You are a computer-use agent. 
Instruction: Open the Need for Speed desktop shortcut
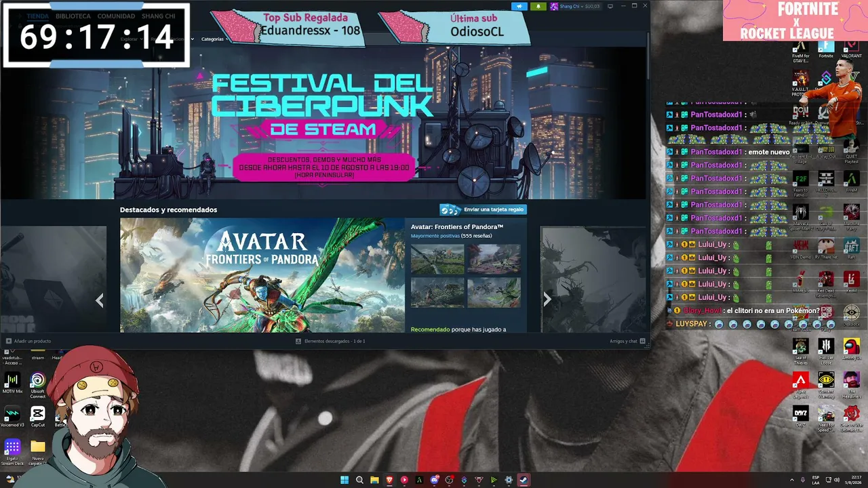826,418
